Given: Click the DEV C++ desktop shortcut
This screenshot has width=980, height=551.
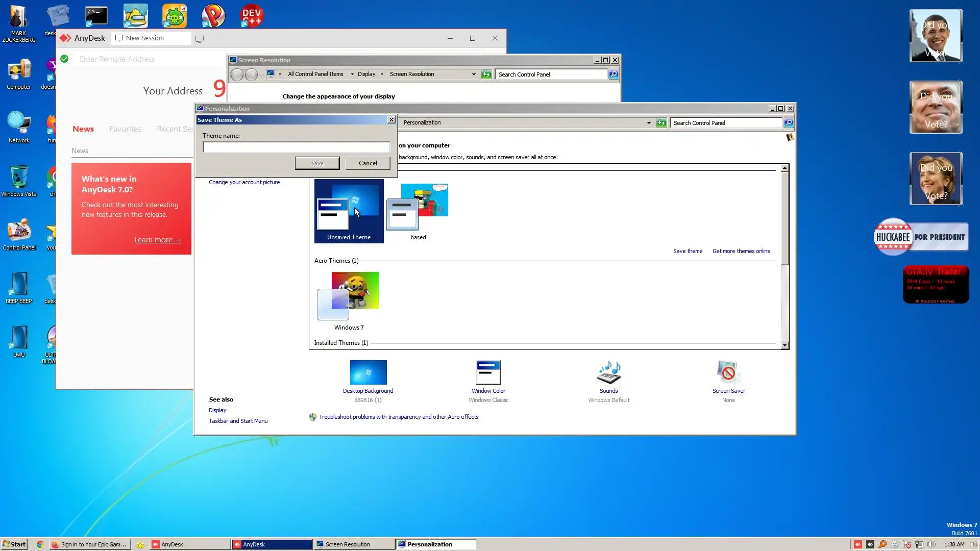Looking at the screenshot, I should 252,16.
